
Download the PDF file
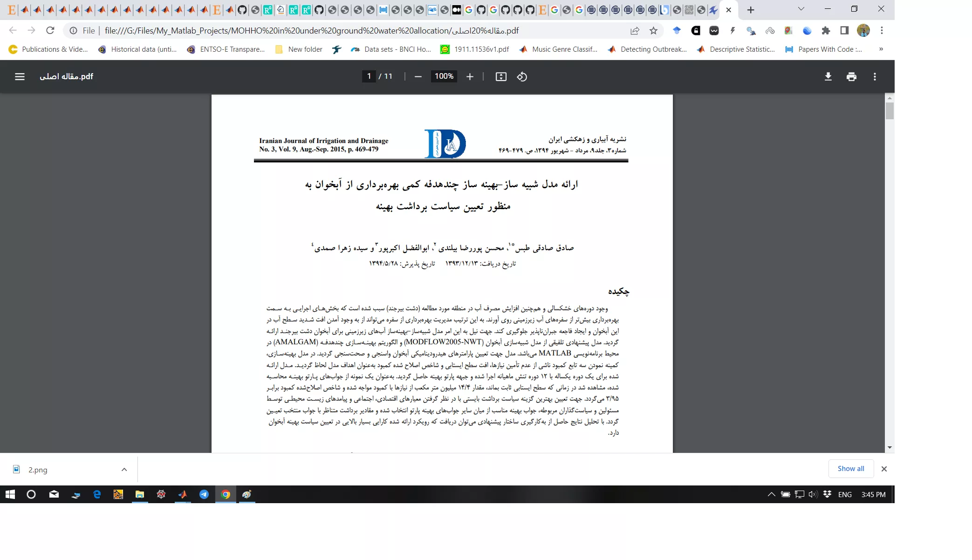tap(828, 76)
